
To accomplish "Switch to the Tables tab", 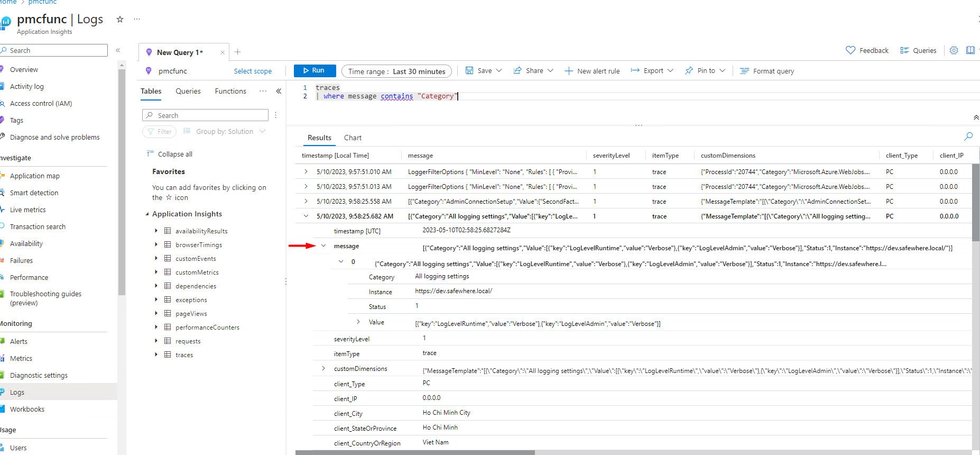I will click(151, 92).
